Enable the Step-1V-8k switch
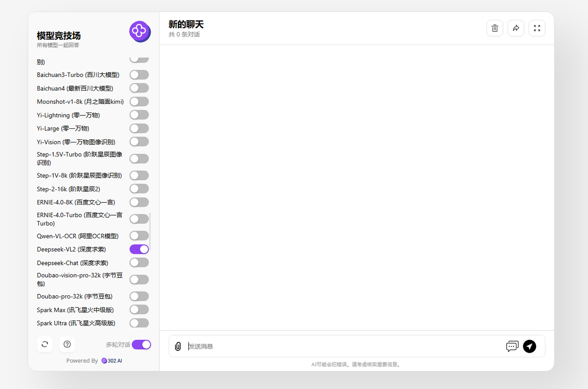 pos(139,175)
